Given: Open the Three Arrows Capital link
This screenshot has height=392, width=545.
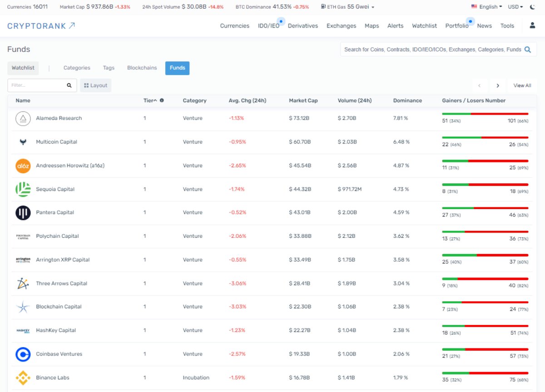Looking at the screenshot, I should 62,284.
